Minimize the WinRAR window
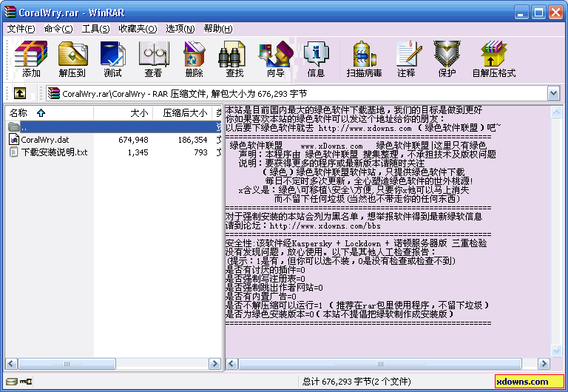The height and width of the screenshot is (392, 568). 521,13
